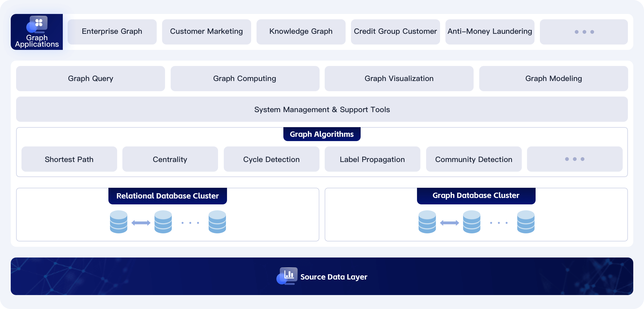Click the more dots box in Graph Applications row
The image size is (644, 309).
pos(584,32)
